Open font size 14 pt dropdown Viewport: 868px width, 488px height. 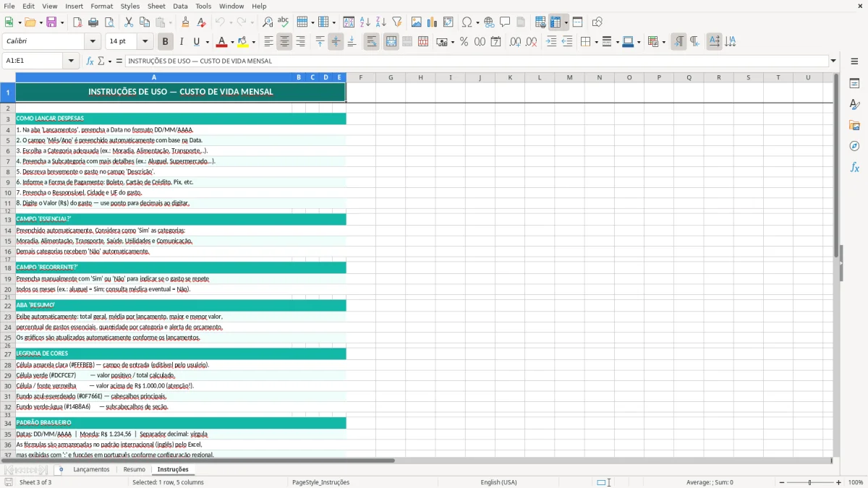145,42
